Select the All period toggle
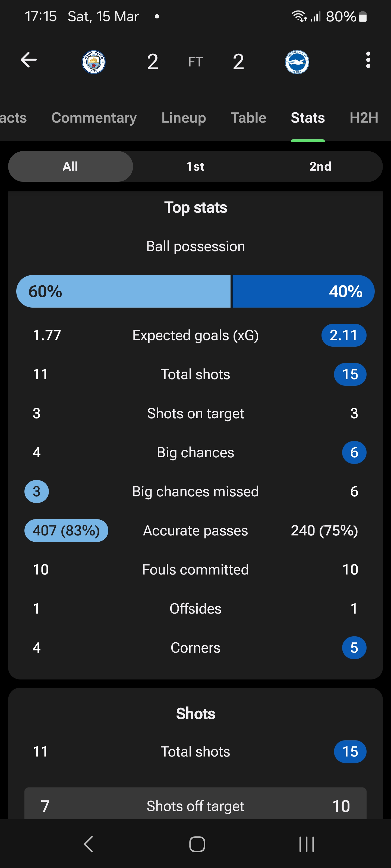The height and width of the screenshot is (868, 391). pos(71,167)
